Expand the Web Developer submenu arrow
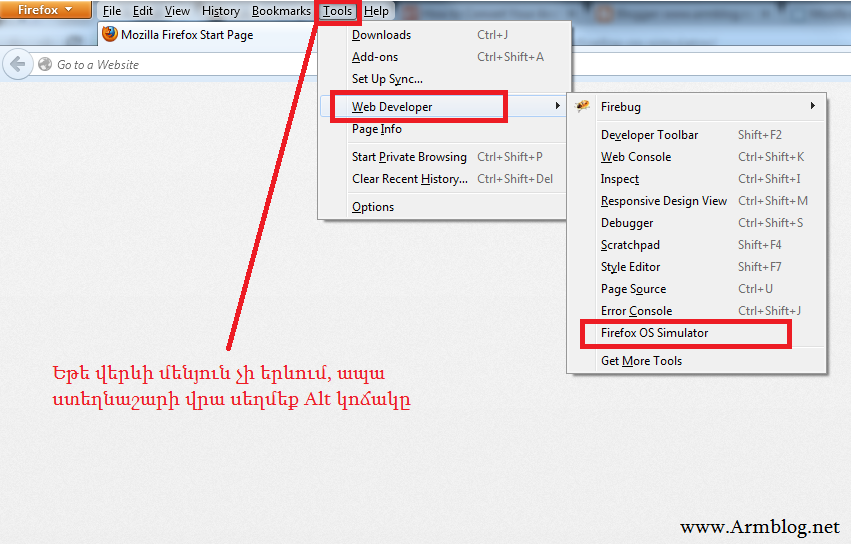 pos(557,106)
